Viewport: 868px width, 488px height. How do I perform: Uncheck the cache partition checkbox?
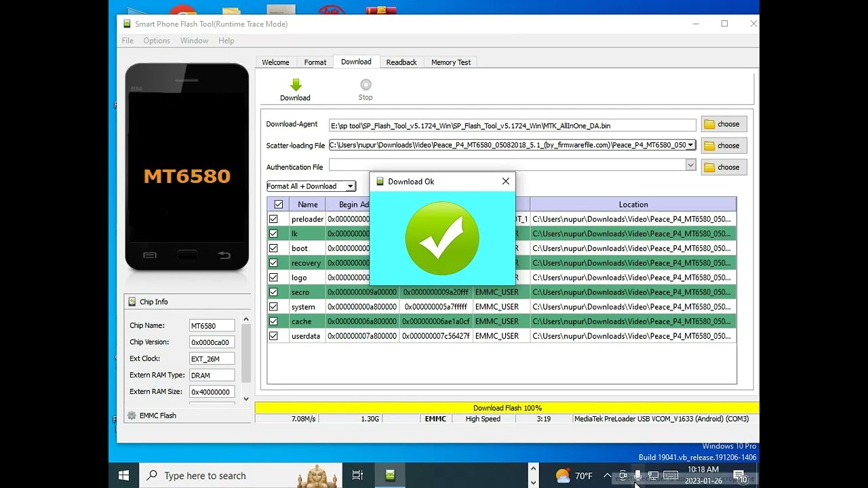[x=273, y=321]
